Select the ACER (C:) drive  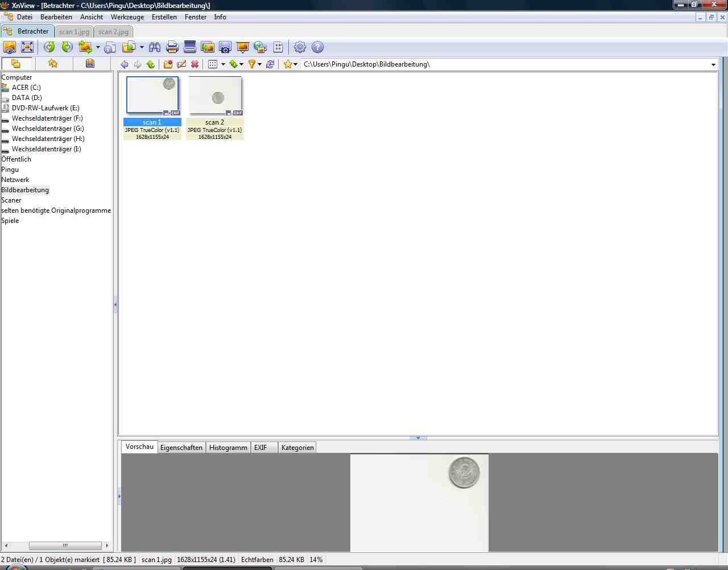(x=26, y=88)
